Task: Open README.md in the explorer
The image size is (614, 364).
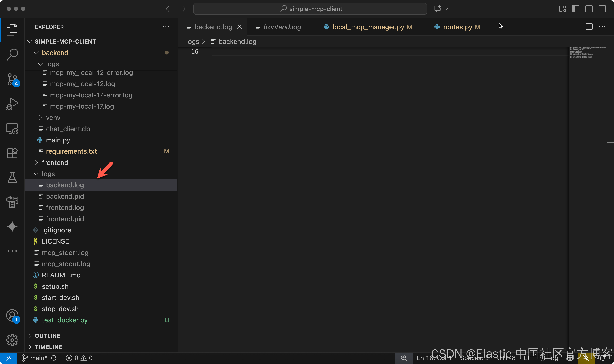Action: [x=61, y=275]
